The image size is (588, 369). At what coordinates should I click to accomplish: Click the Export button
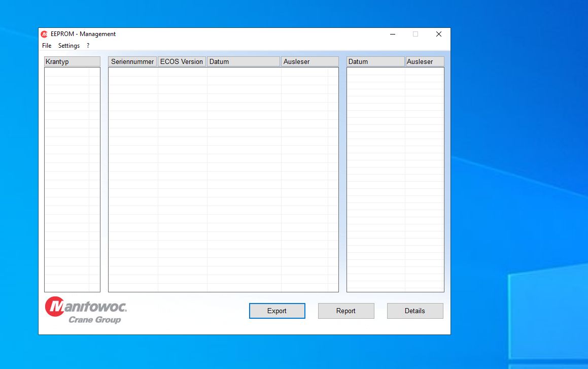(x=277, y=310)
